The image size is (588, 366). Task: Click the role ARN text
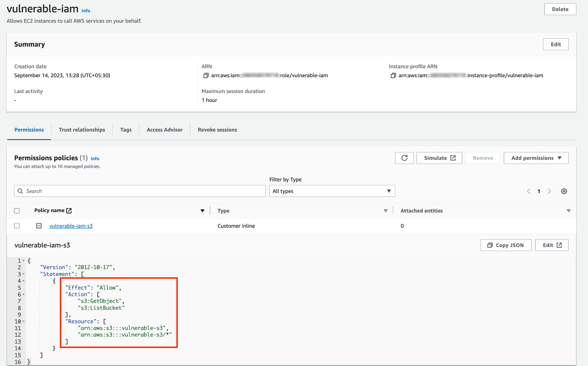tap(269, 75)
